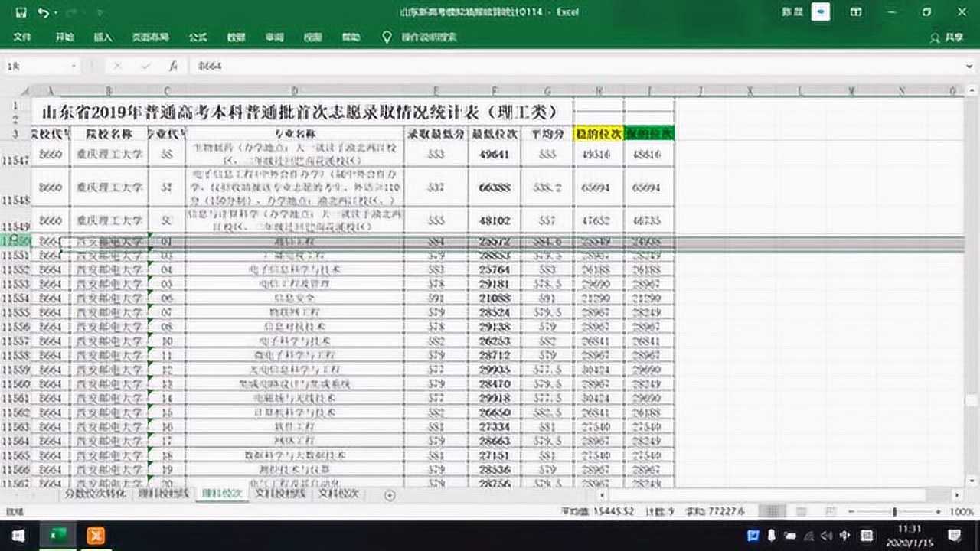980x551 pixels.
Task: Click the 操作说明搜索 search field
Action: (x=429, y=37)
